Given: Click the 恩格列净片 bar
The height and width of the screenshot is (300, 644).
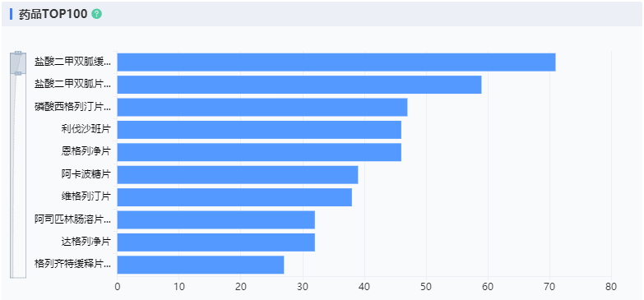Looking at the screenshot, I should pyautogui.click(x=259, y=153).
